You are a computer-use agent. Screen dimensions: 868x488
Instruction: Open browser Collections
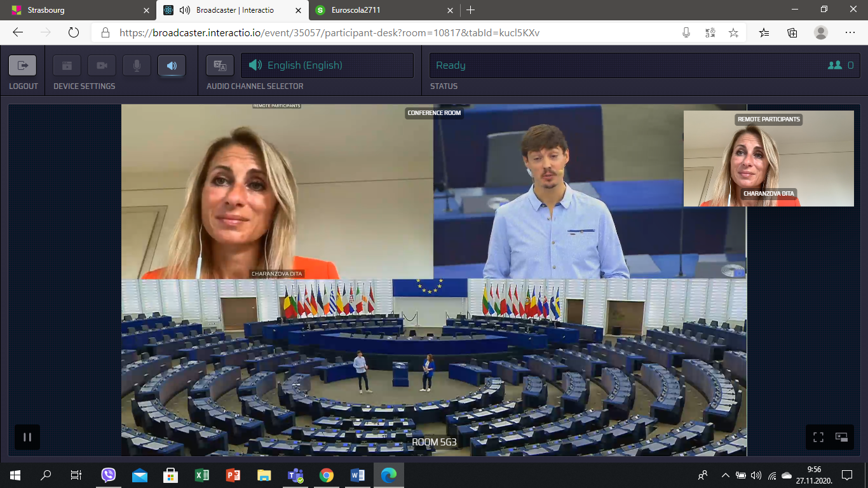click(x=792, y=33)
